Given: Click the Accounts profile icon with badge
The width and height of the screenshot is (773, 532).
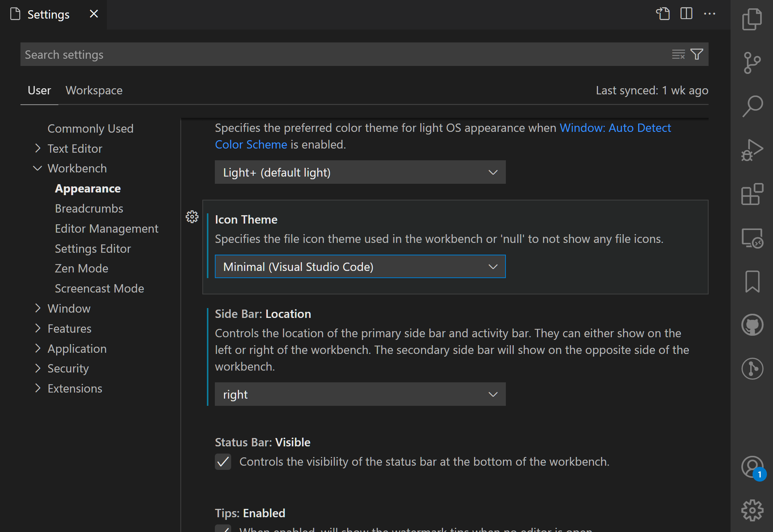Looking at the screenshot, I should pos(753,467).
